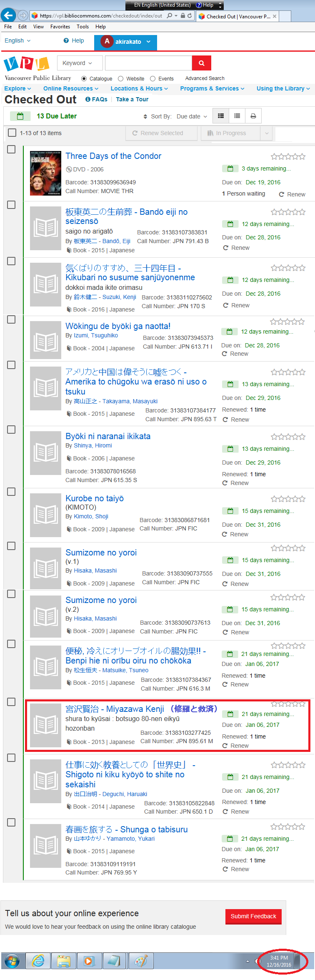Click the green calendar icon beside 13 Due Later
This screenshot has width=315, height=980.
[20, 116]
